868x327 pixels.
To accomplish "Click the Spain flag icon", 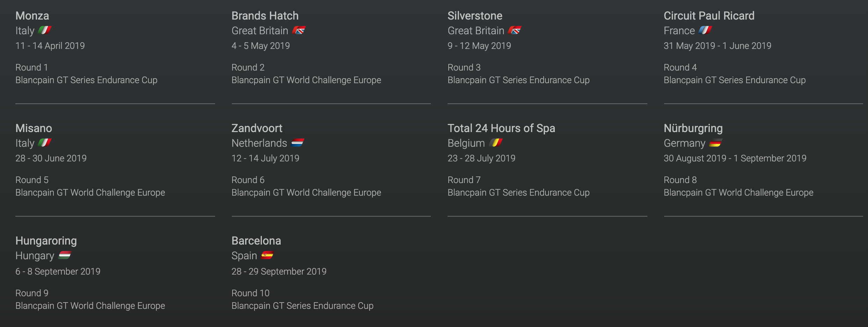I will 267,255.
